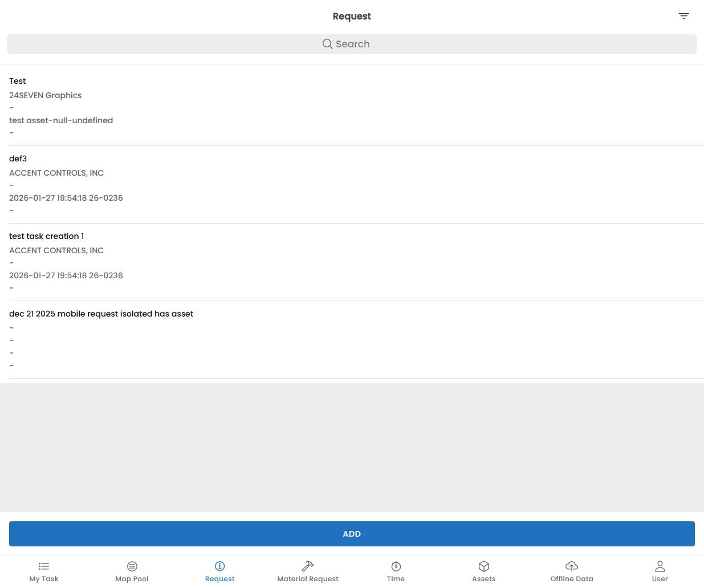The image size is (704, 588).
Task: Switch to My Task tab label
Action: click(x=44, y=579)
